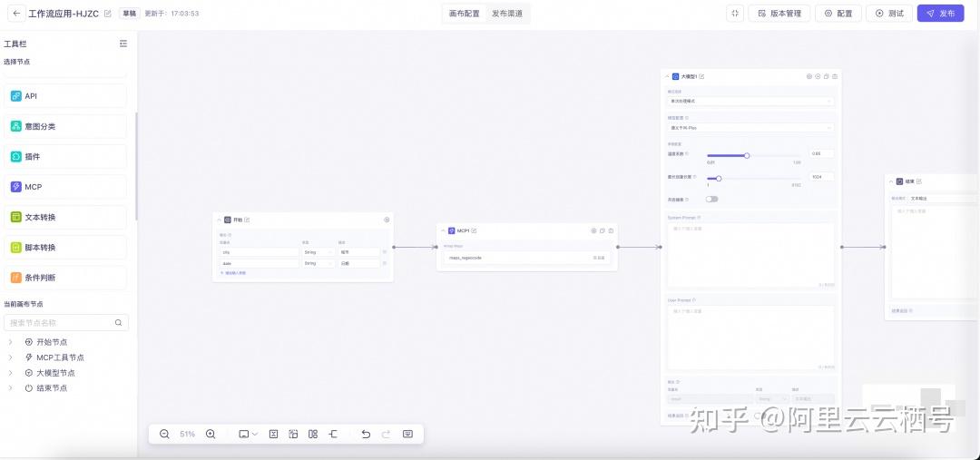Viewport: 980px width, 460px height.
Task: Select the 意图分类 node in the toolbox
Action: pos(65,126)
